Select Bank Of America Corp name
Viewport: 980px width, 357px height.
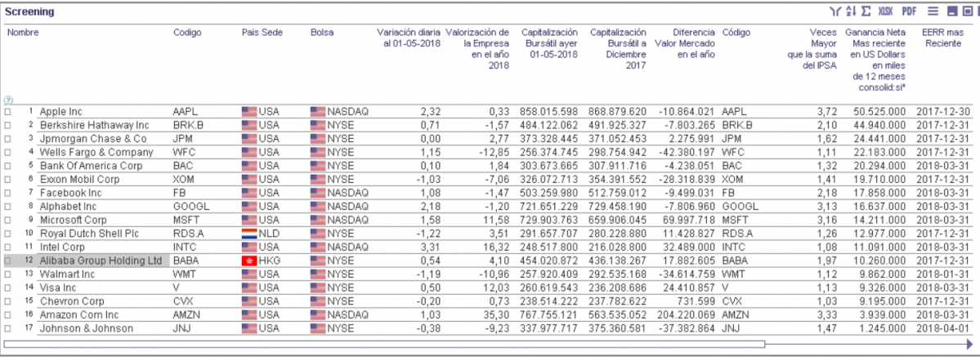91,166
